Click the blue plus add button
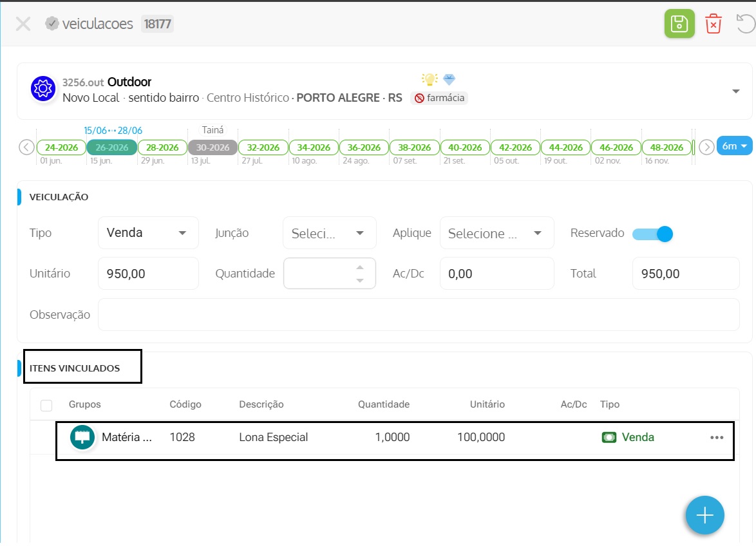The width and height of the screenshot is (756, 546). (704, 515)
